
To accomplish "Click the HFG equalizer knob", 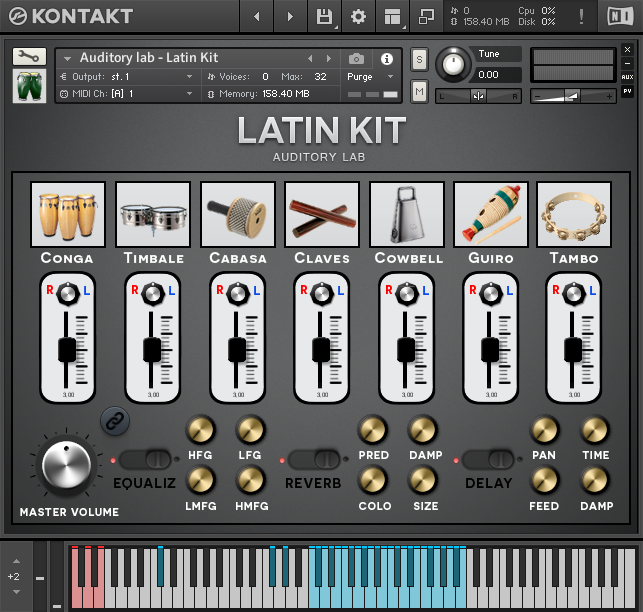I will (201, 429).
